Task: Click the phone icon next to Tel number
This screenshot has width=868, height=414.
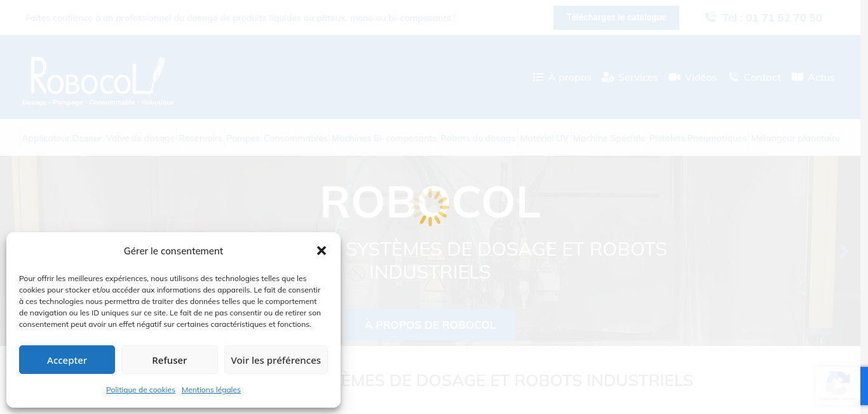Action: (710, 17)
